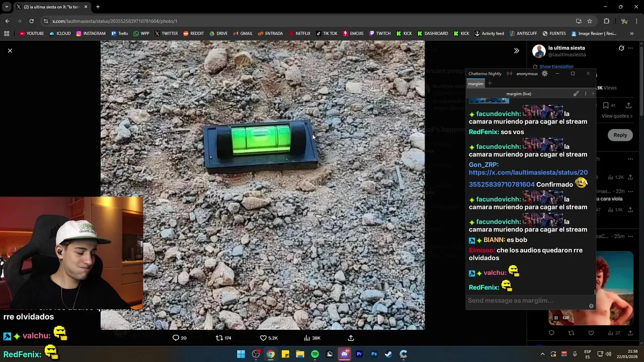Open the Windows Start menu
The height and width of the screenshot is (362, 644).
pos(241,354)
